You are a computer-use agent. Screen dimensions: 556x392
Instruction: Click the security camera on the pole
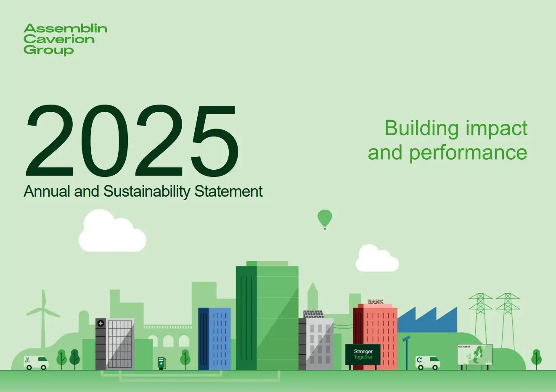point(406,339)
